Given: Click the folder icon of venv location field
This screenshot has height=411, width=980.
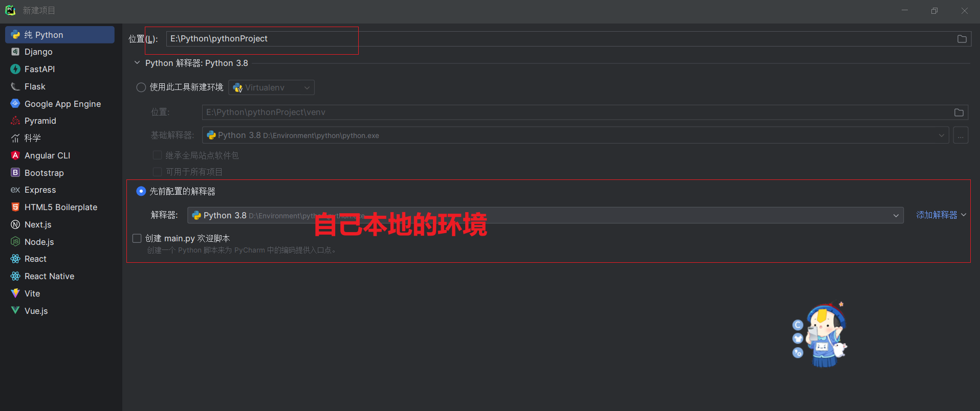Looking at the screenshot, I should pos(959,112).
